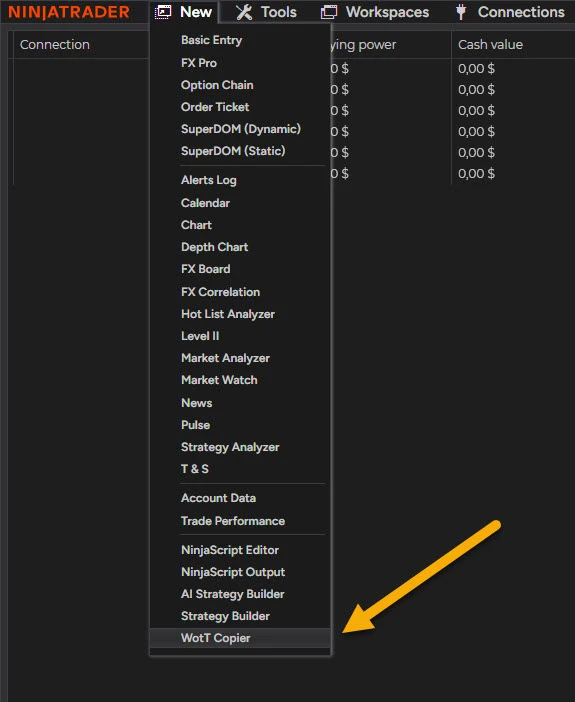Click the Tools wrench icon
This screenshot has height=702, width=575.
click(x=244, y=12)
